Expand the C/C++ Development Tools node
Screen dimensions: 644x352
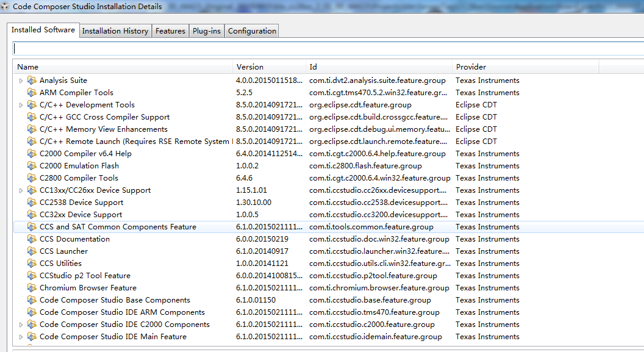21,105
